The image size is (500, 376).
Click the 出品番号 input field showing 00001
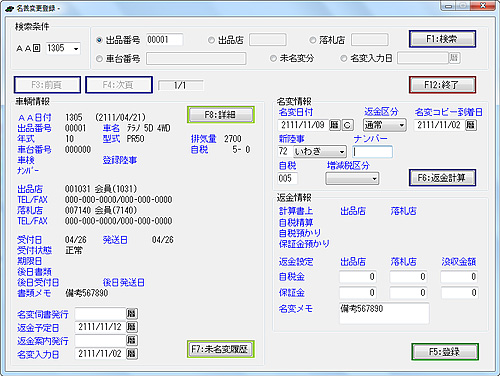[164, 40]
